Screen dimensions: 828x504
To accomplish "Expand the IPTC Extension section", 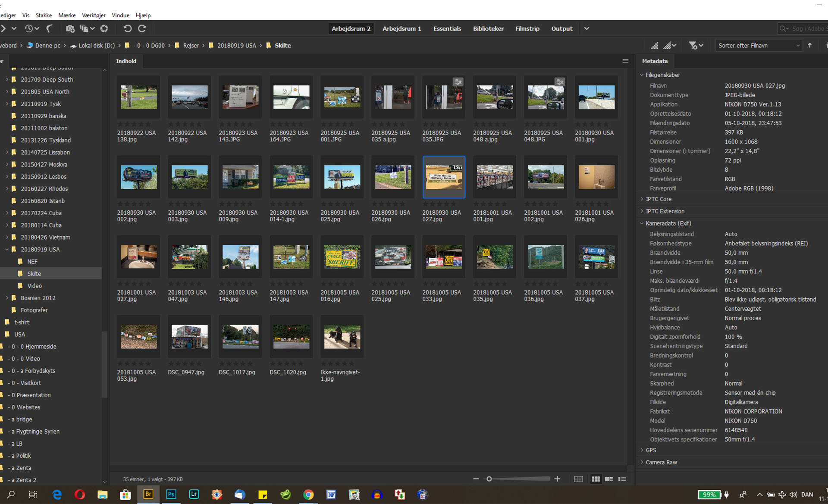I will 642,211.
